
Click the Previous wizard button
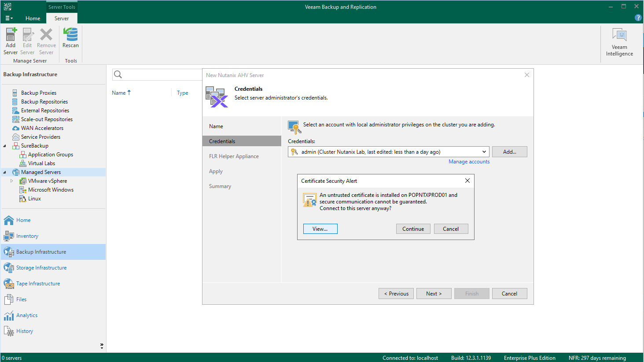click(396, 294)
